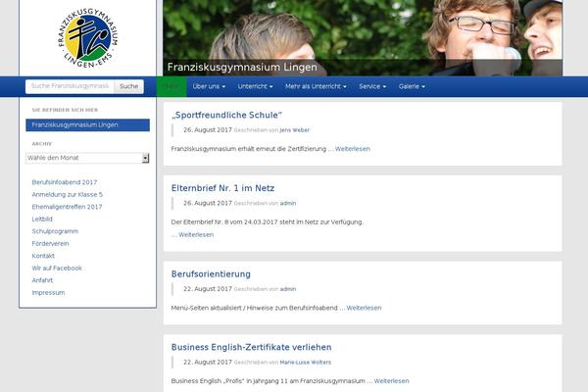This screenshot has height=392, width=588.
Task: Open the „Sportfreundliche Schule“ article title
Action: pos(226,116)
